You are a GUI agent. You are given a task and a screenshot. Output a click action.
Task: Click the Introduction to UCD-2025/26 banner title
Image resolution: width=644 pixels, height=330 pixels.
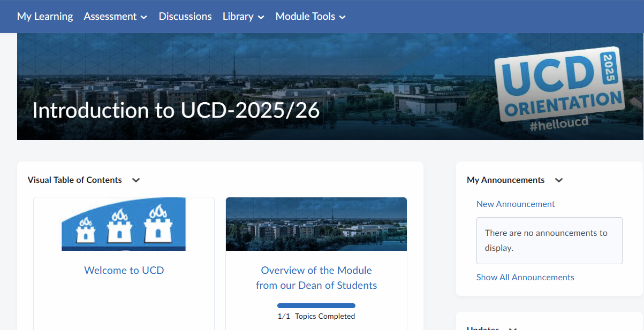pyautogui.click(x=176, y=111)
